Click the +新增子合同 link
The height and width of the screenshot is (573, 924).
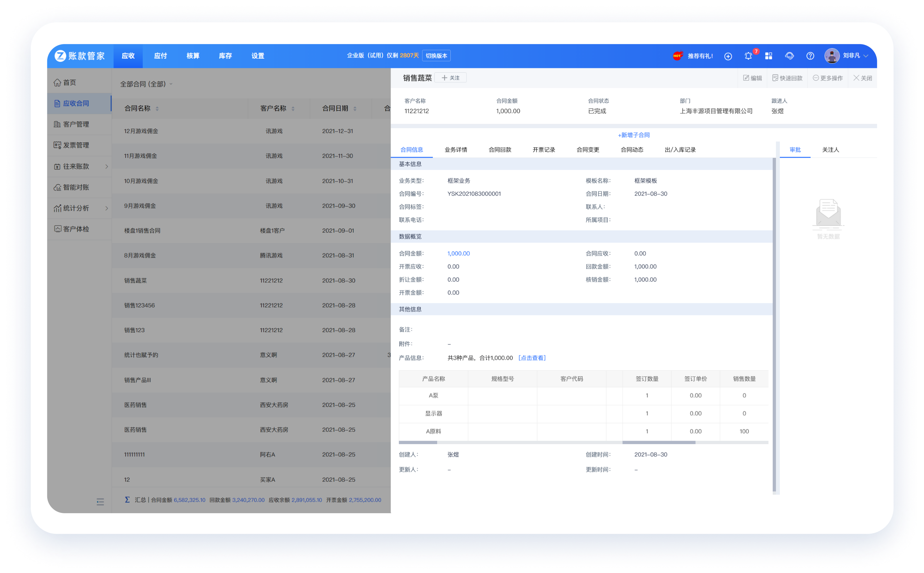[634, 135]
